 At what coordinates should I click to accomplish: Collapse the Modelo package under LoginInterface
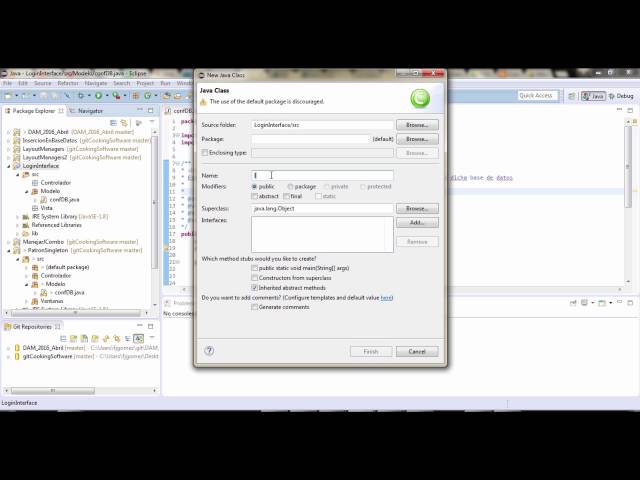coord(26,191)
